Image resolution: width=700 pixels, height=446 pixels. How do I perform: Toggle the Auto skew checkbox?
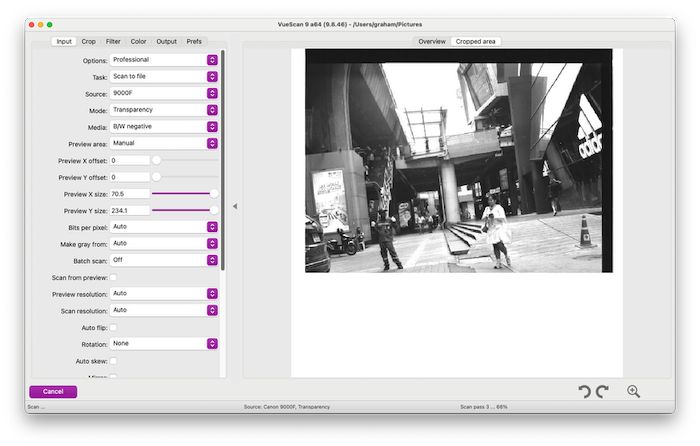(113, 361)
